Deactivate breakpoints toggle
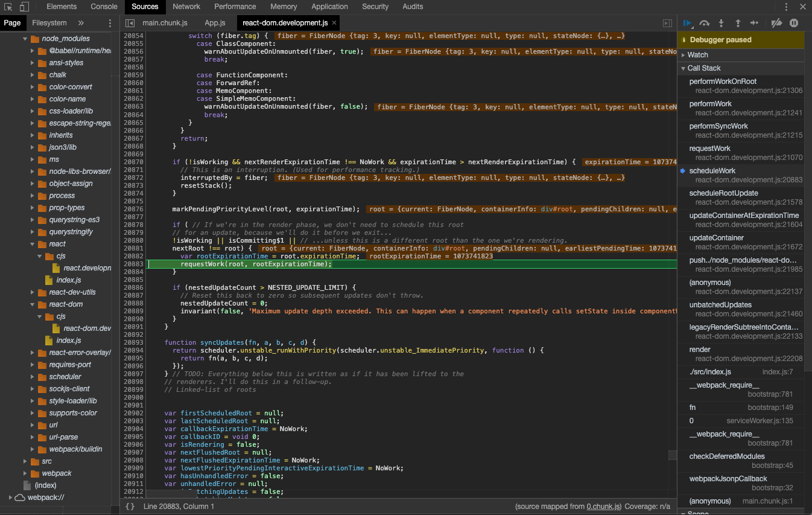This screenshot has height=515, width=812. (x=777, y=23)
